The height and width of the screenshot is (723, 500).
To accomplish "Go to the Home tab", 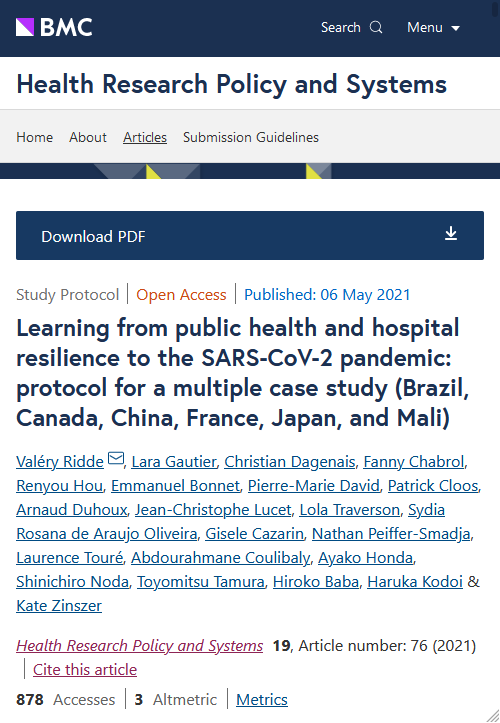I will (35, 137).
